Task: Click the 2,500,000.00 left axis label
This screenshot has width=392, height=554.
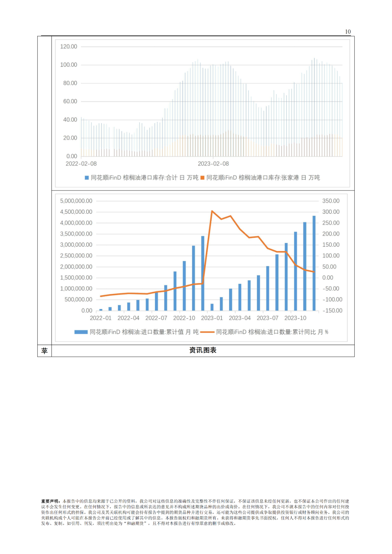Action: tap(76, 256)
